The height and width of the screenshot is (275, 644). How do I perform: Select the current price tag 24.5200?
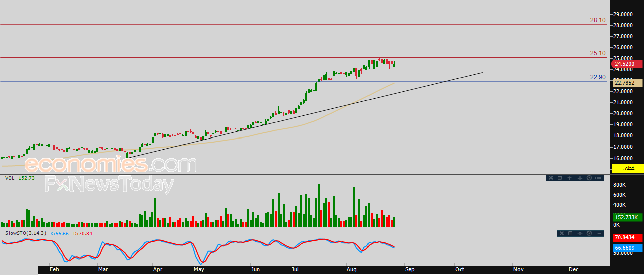tap(627, 64)
